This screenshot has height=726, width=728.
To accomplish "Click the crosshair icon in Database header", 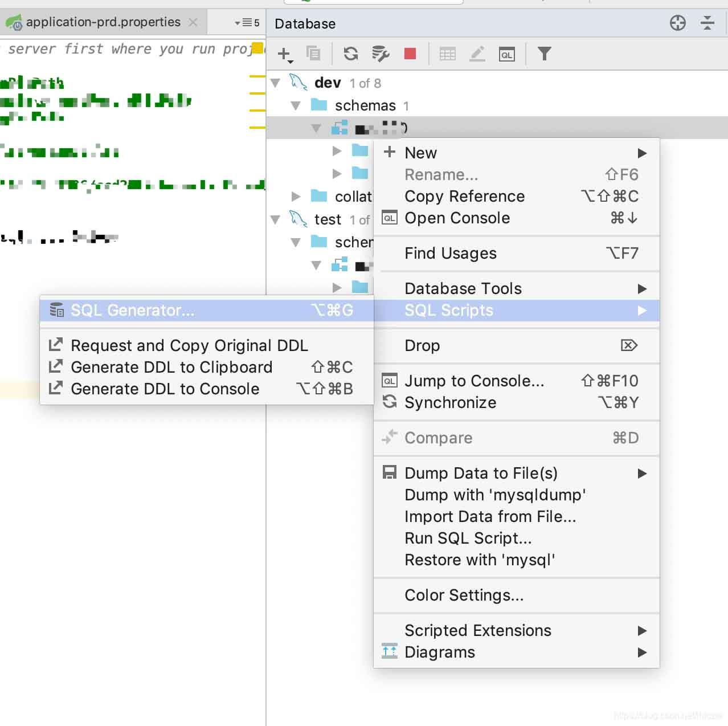I will click(677, 23).
